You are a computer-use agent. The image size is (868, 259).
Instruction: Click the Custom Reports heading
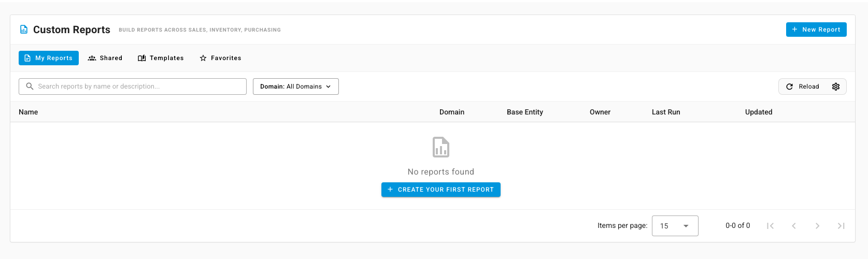coord(72,30)
